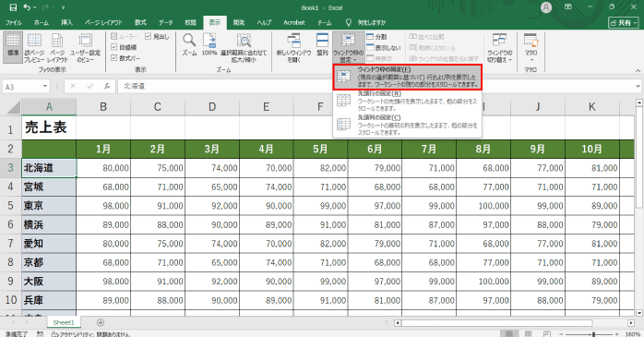Click 分割 split window
644x337 pixels.
click(x=376, y=37)
